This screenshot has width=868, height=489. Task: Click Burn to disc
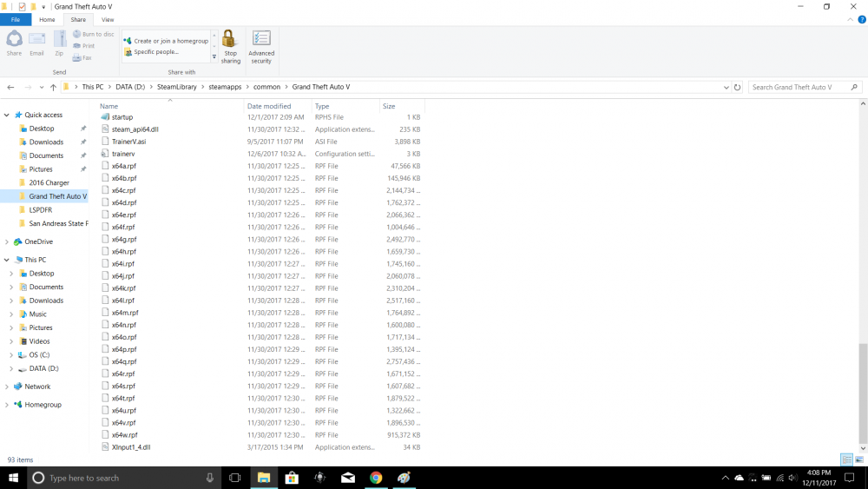pyautogui.click(x=93, y=35)
